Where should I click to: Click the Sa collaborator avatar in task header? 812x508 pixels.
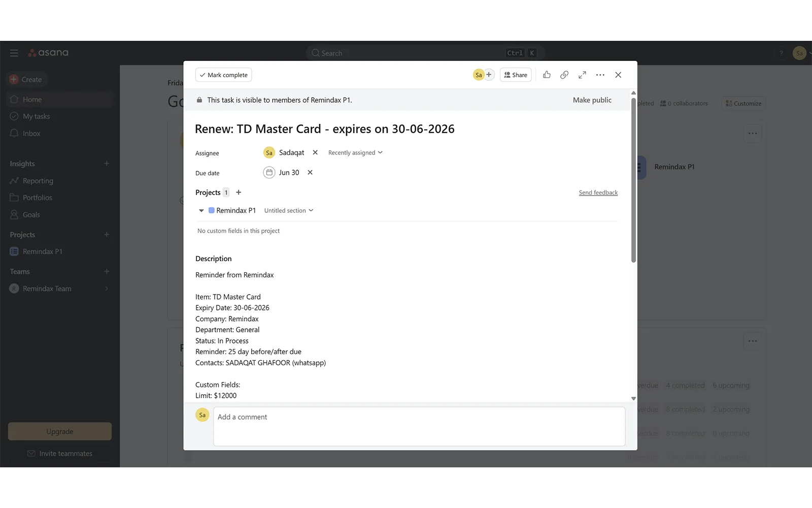pos(478,75)
